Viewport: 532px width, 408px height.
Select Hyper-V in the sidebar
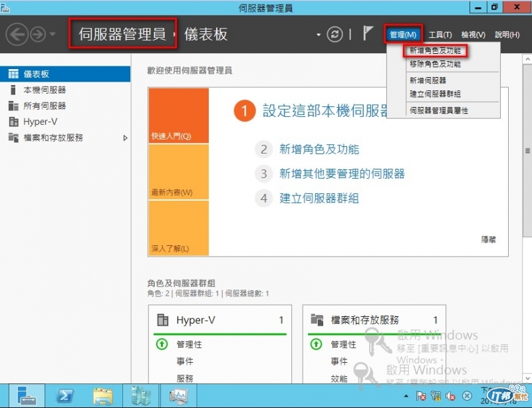(x=65, y=122)
